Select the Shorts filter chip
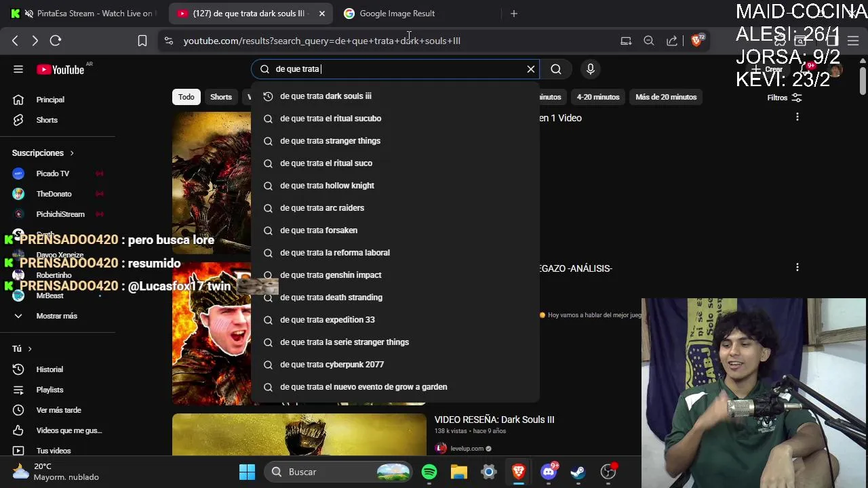 [x=221, y=97]
